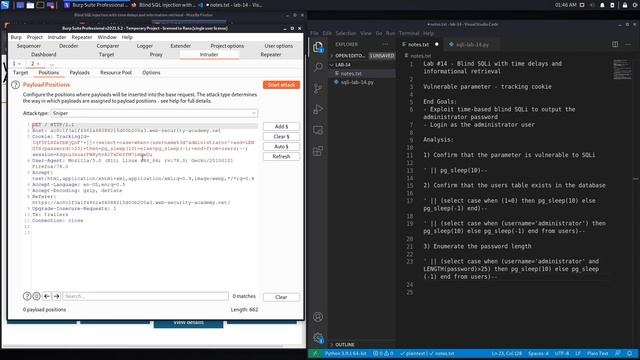Open VS Code Explorer activity bar icon
Screen dimensions: 640x360
(x=318, y=47)
